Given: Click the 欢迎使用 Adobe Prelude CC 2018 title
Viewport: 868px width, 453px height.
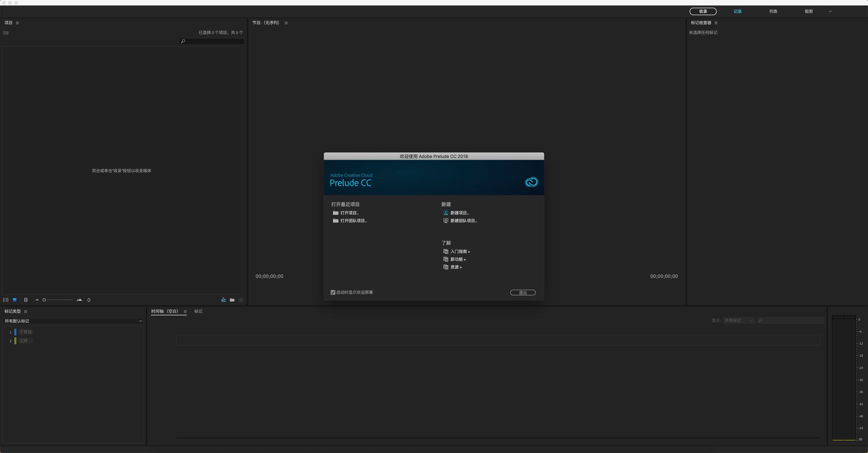Looking at the screenshot, I should [434, 156].
